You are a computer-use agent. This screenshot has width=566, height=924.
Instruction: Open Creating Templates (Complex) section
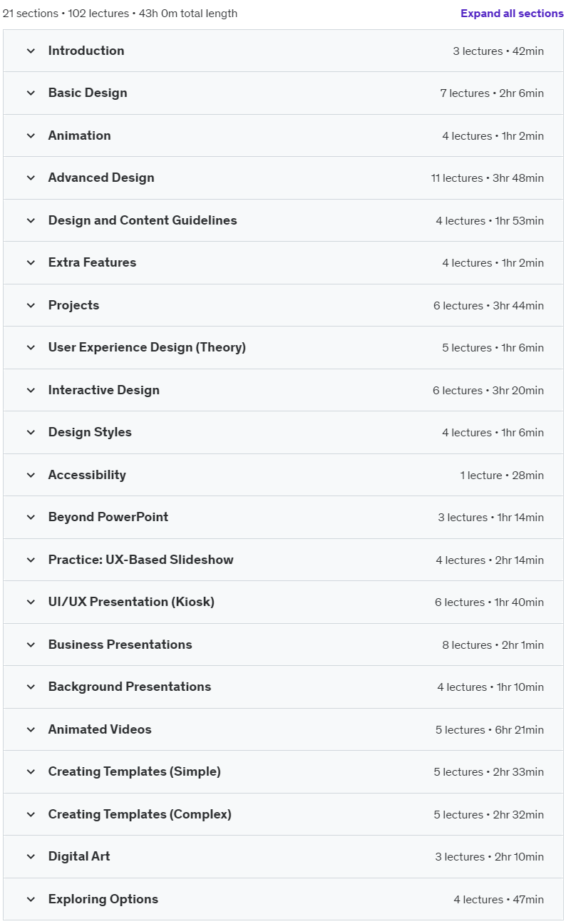coord(283,814)
